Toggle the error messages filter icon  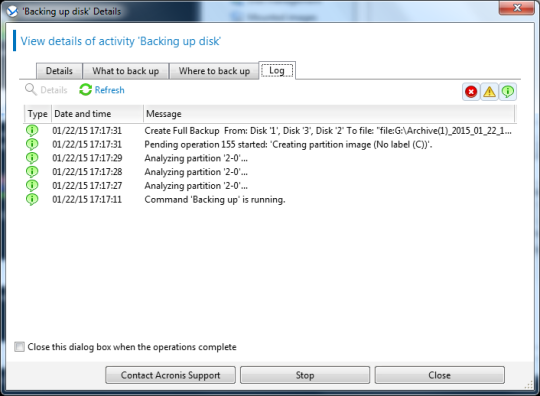click(x=471, y=92)
